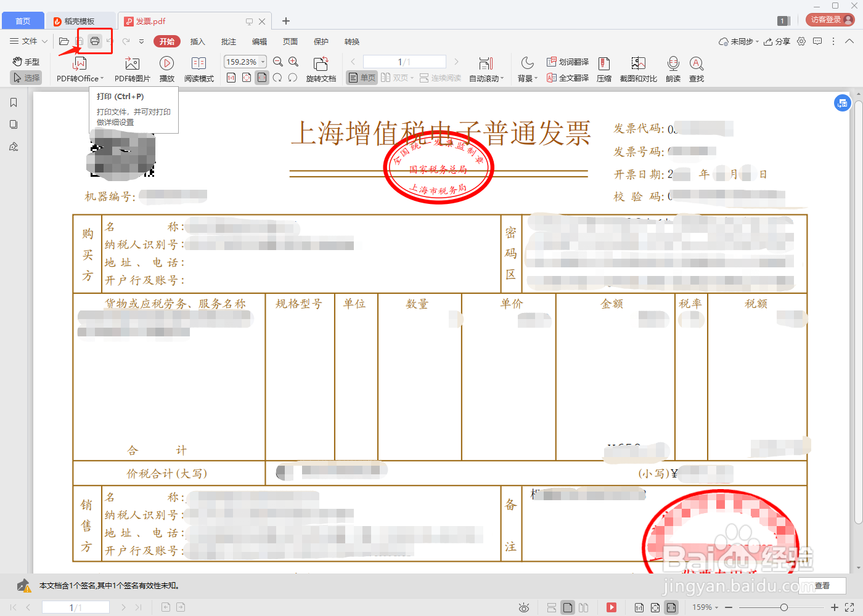863x616 pixels.
Task: Zoom in with the plus magnifier
Action: click(293, 62)
